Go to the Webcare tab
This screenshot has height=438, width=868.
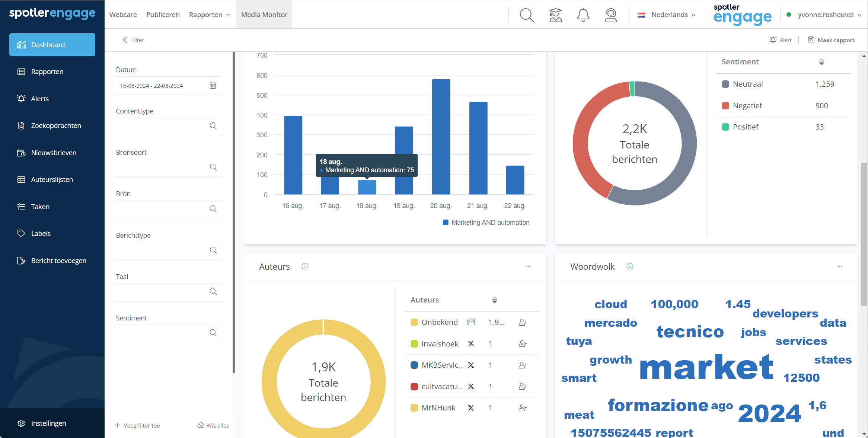(123, 15)
